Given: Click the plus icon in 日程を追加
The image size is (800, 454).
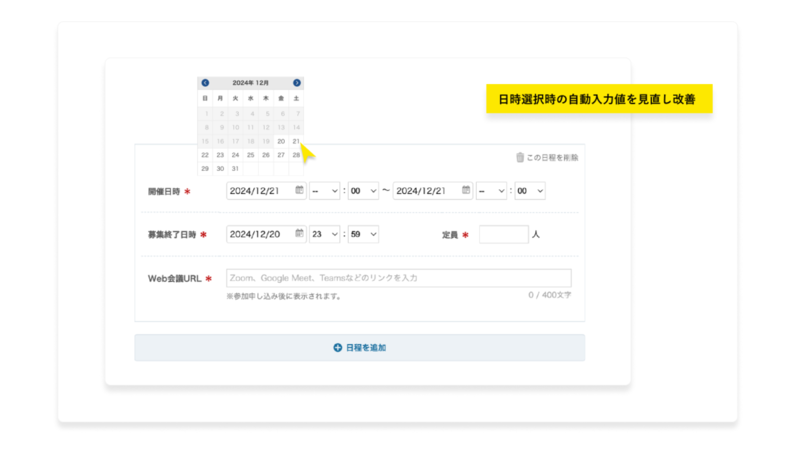Looking at the screenshot, I should [x=337, y=347].
